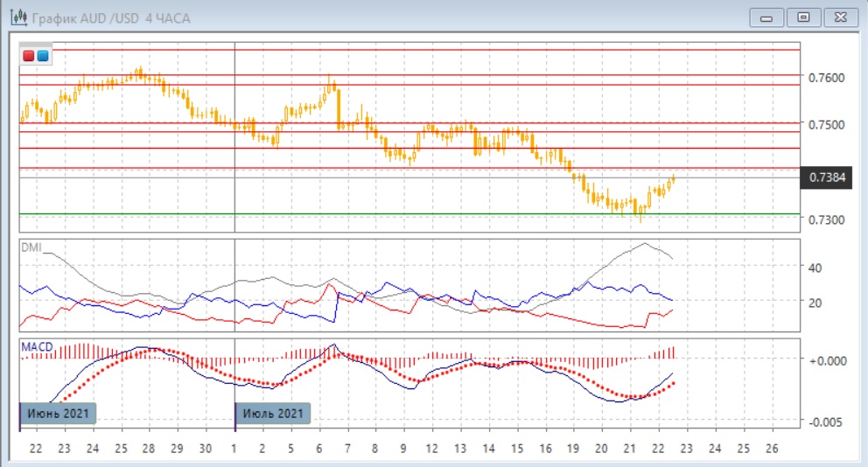Screen dimensions: 868x467
Task: Click the 0.7500 price axis label
Action: 827,125
